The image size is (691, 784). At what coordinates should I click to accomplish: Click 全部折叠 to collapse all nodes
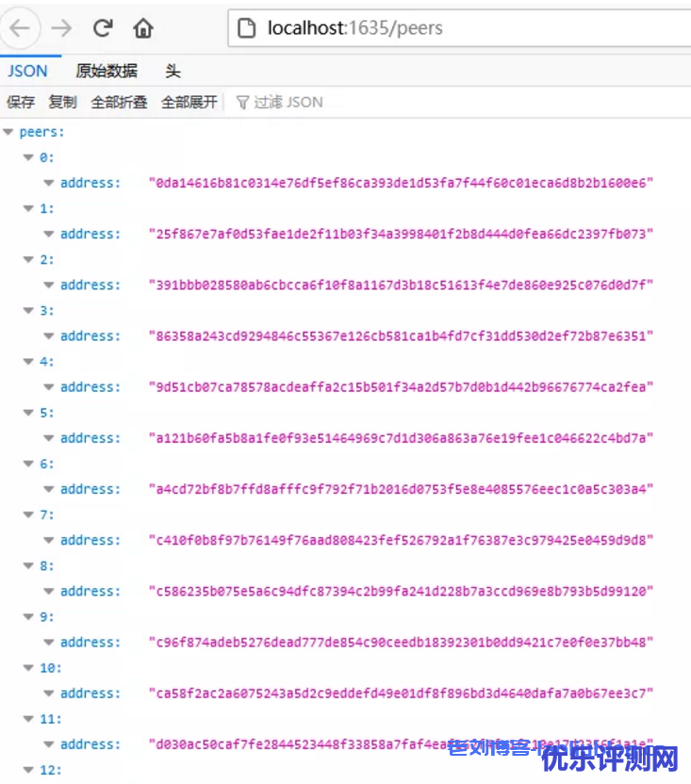pos(119,102)
